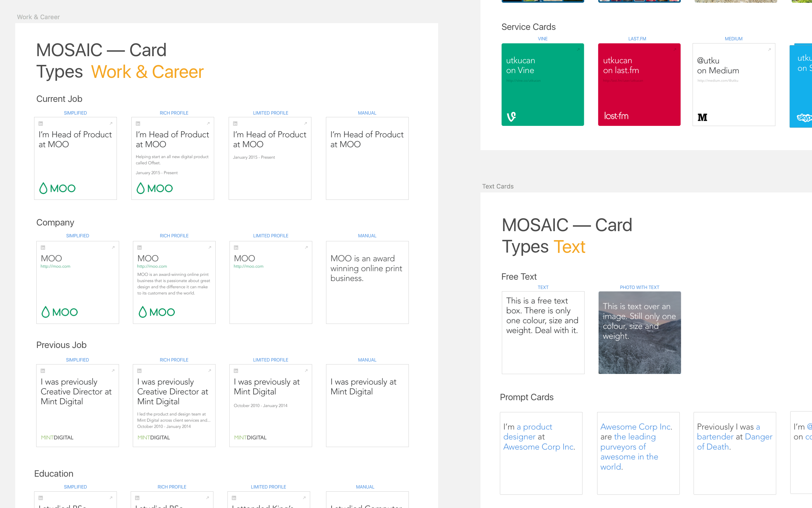
Task: Select the photo with text mountain card
Action: (639, 333)
